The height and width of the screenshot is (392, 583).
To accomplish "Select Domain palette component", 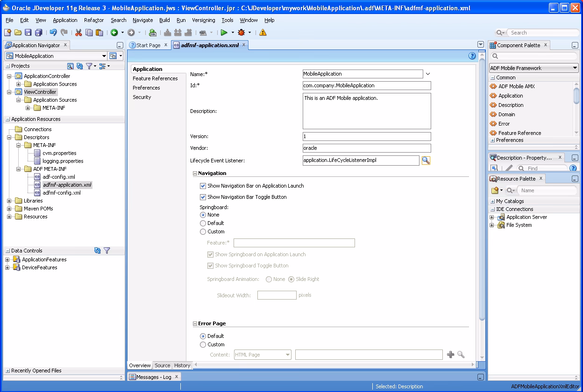I will (x=506, y=114).
